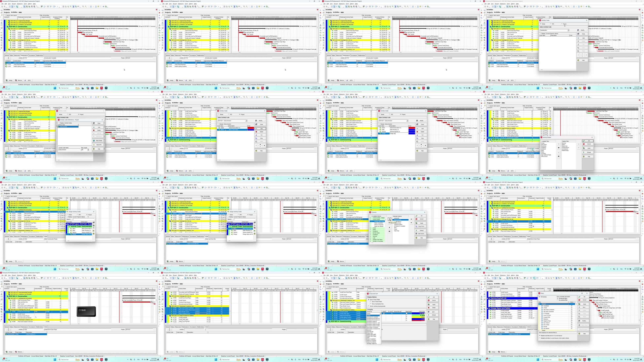644x362 pixels.
Task: Click code icon beside Gamma in Omega-listing Activity Codes dialog
Action: 381,132
